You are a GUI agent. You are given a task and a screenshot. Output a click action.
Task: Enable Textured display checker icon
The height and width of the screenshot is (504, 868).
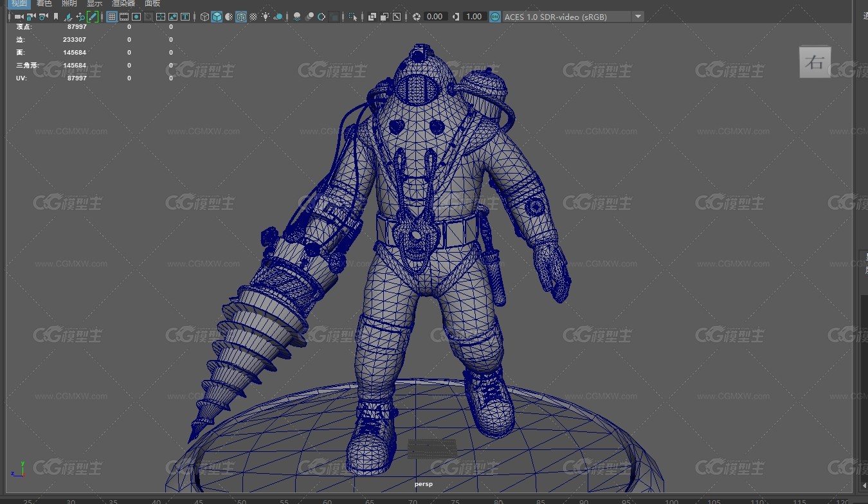(253, 17)
